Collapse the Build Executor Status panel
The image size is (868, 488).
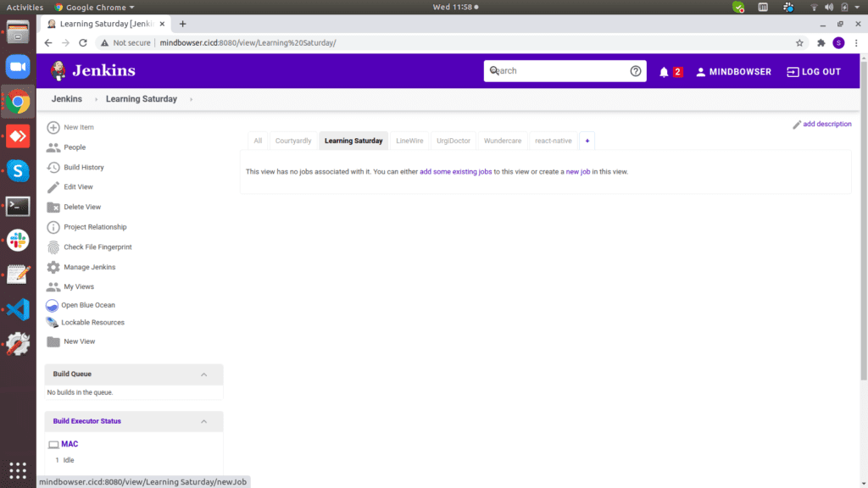[203, 422]
